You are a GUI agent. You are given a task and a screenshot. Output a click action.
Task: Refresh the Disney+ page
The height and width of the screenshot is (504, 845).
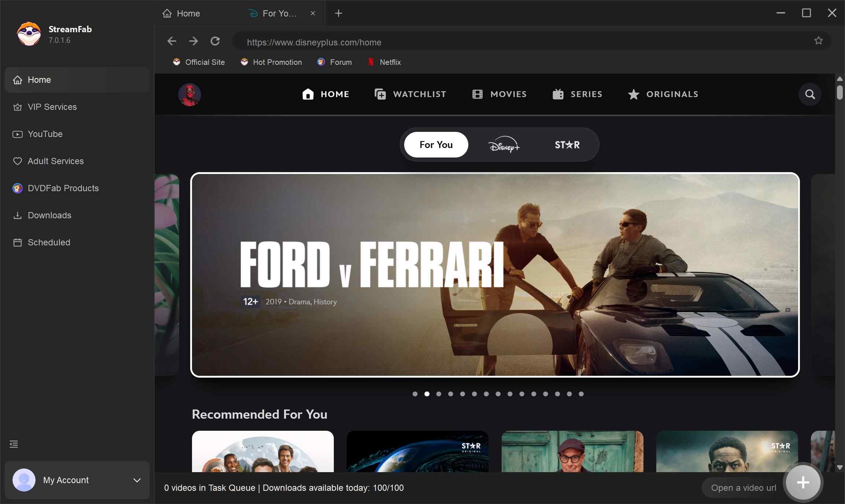[215, 41]
